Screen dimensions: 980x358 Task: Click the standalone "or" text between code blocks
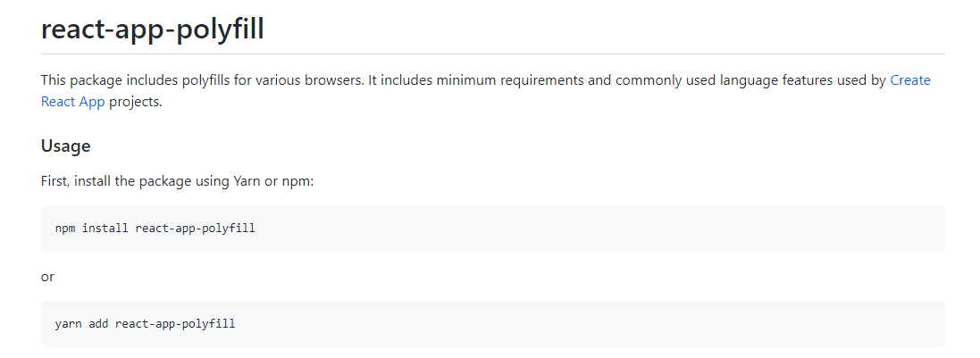[47, 276]
